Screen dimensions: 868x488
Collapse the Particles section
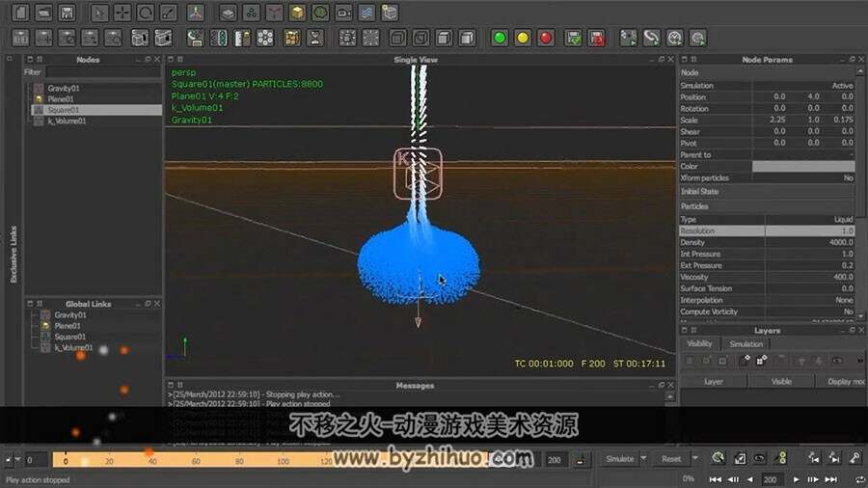click(768, 206)
